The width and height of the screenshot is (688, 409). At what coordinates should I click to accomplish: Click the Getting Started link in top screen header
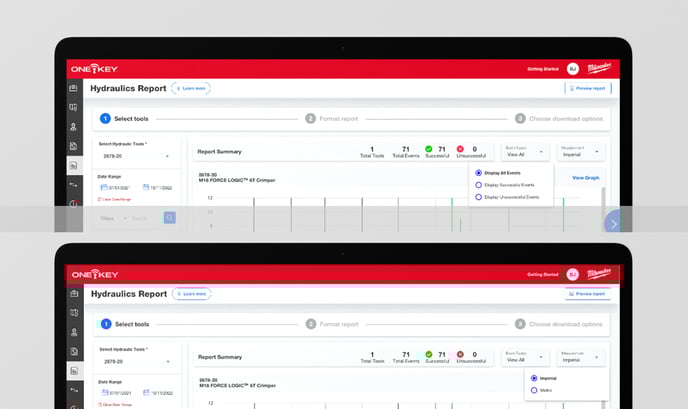543,69
